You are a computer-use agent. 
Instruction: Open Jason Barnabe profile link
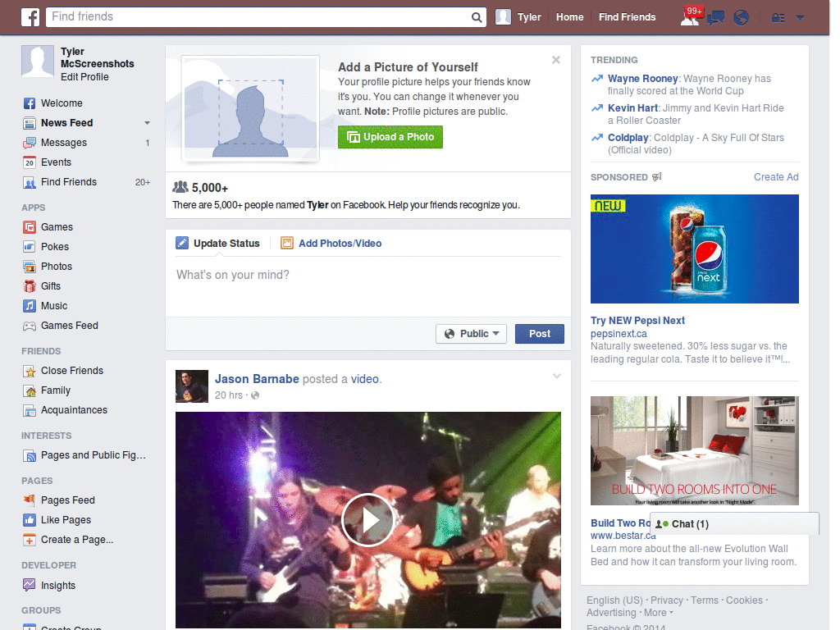(257, 379)
